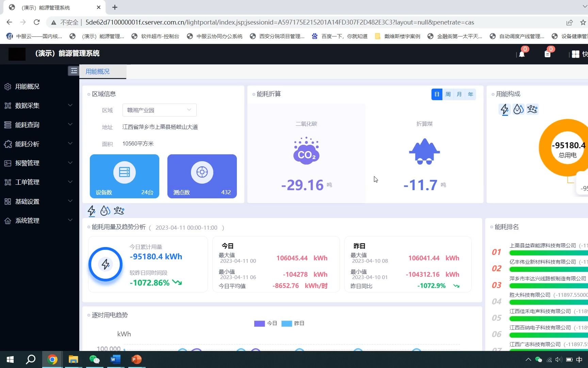Viewport: 588px width, 368px height.
Task: Select gas icon above 能耗用量及趋势分析
Action: point(119,211)
